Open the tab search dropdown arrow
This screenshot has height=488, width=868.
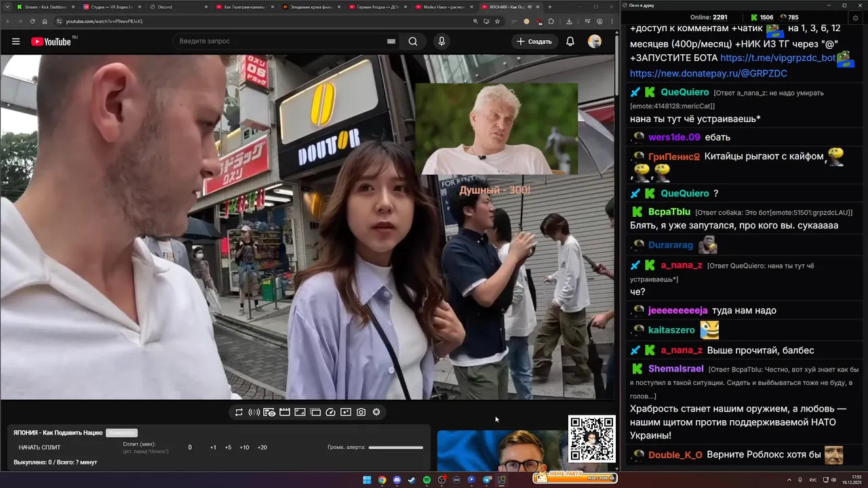click(7, 7)
